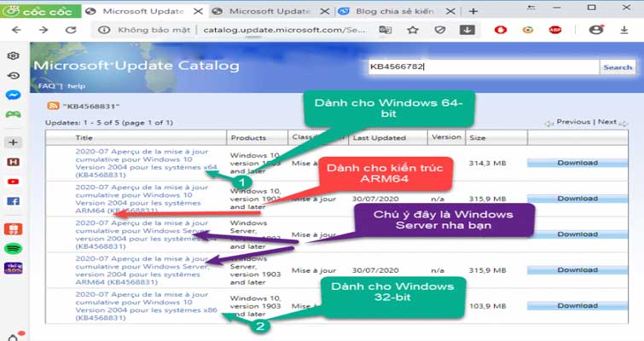The width and height of the screenshot is (644, 341).
Task: Sort by Title column header
Action: point(84,137)
